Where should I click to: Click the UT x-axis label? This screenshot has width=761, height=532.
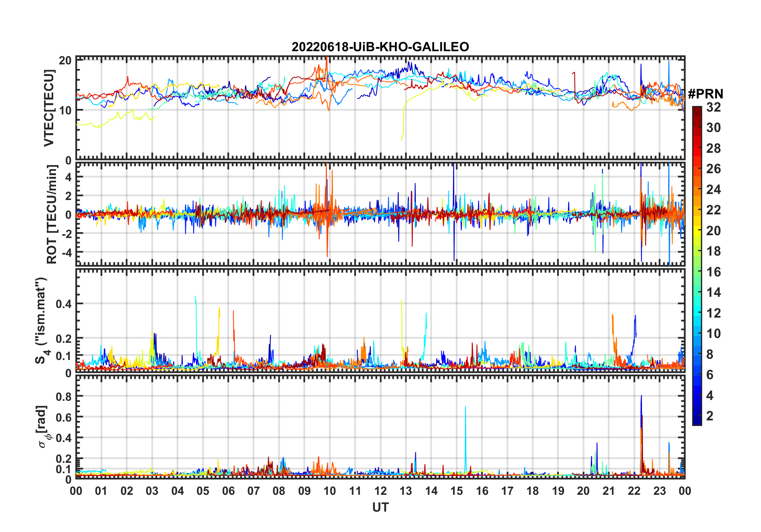click(x=380, y=507)
